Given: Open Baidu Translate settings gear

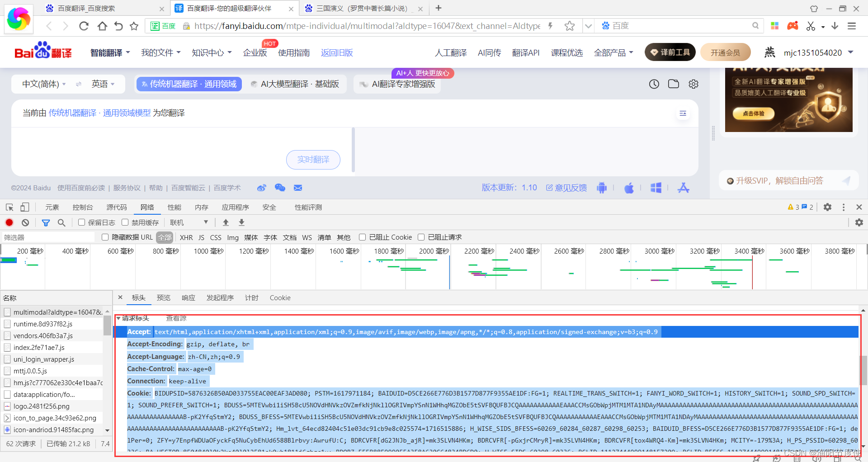Looking at the screenshot, I should pyautogui.click(x=693, y=84).
